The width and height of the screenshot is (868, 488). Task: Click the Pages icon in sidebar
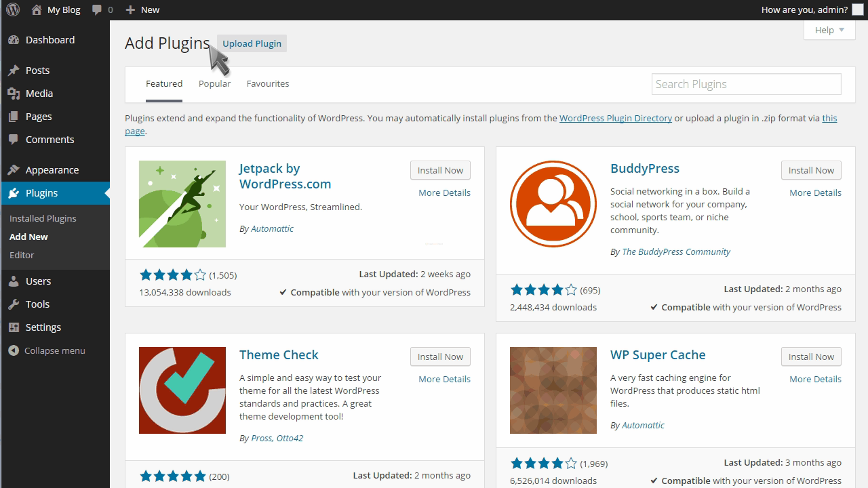tap(14, 117)
